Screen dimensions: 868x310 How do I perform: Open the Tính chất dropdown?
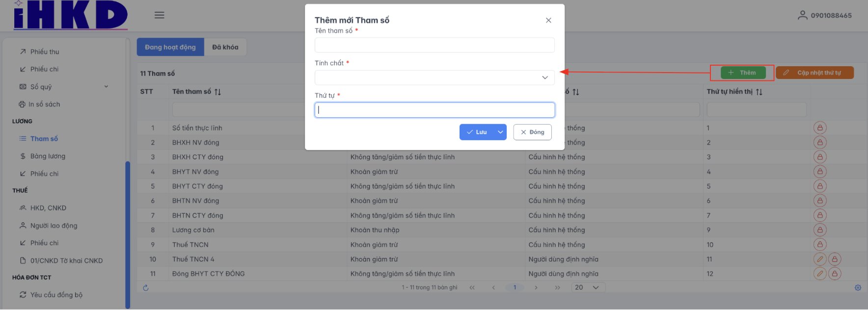pos(434,77)
